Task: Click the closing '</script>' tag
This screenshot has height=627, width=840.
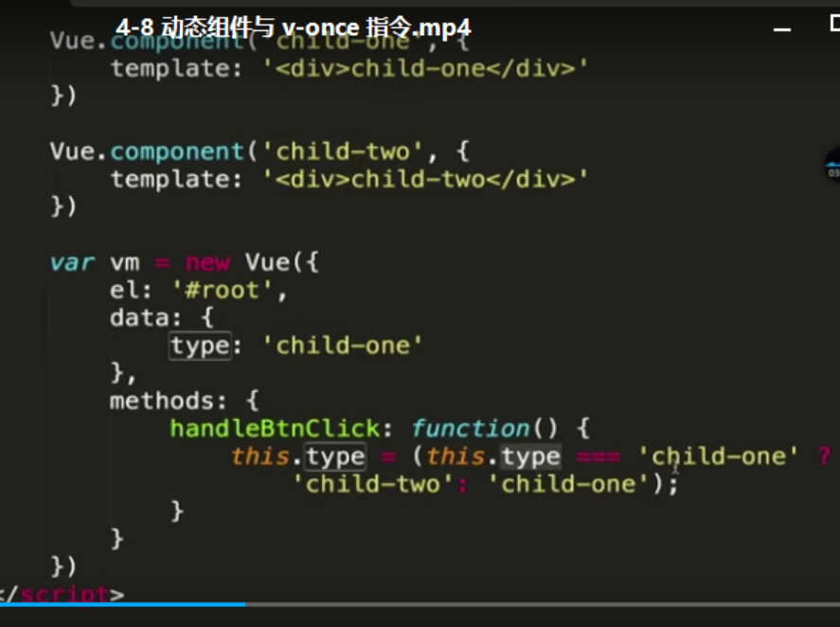Action: [x=62, y=594]
